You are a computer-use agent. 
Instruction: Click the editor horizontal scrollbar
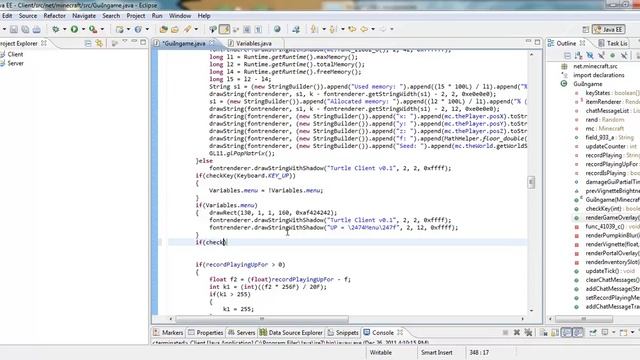pos(262,319)
